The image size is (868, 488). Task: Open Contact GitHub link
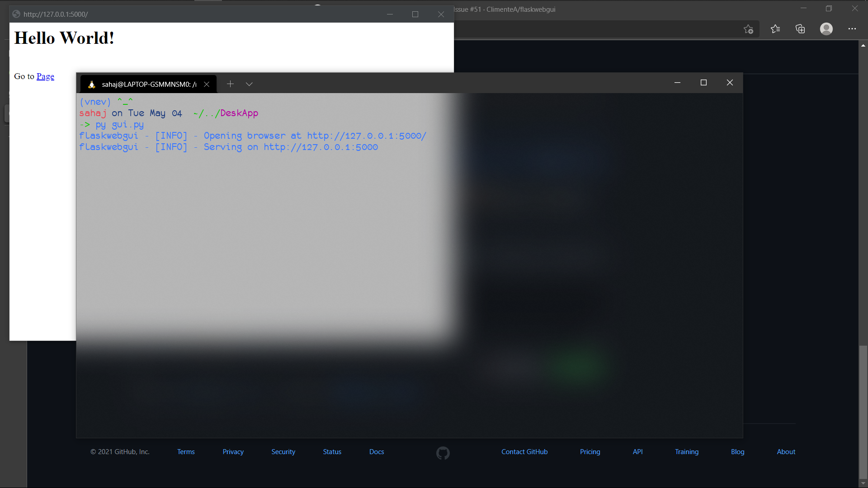(524, 452)
